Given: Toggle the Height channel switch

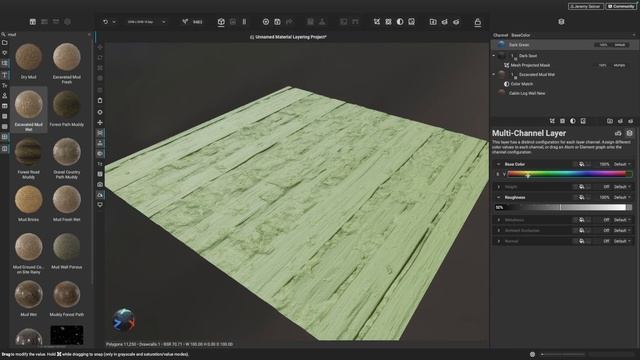Looking at the screenshot, I should [582, 187].
